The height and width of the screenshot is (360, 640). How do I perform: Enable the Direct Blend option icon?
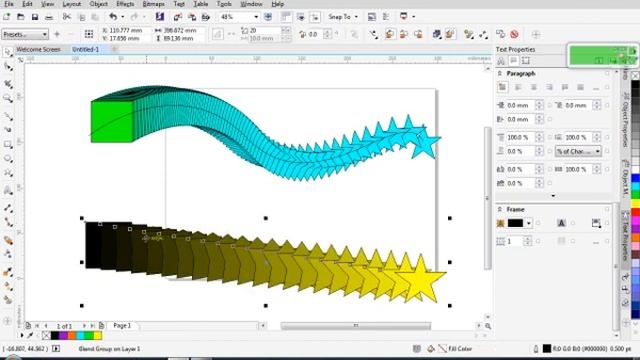(390, 34)
